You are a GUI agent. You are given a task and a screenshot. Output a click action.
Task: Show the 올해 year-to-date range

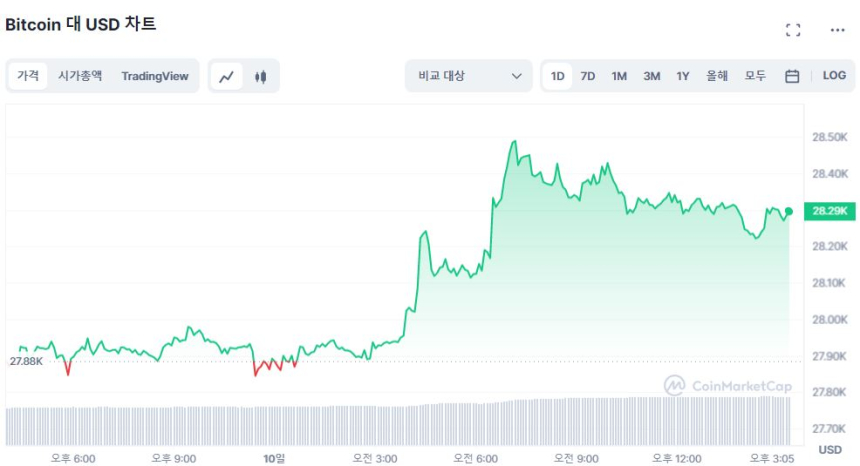[717, 76]
